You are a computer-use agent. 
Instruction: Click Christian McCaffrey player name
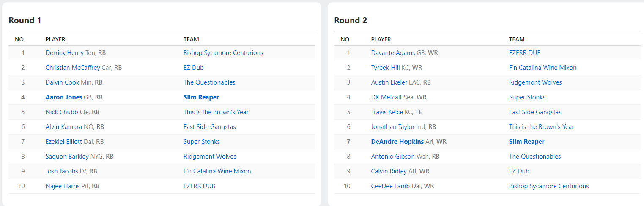73,68
